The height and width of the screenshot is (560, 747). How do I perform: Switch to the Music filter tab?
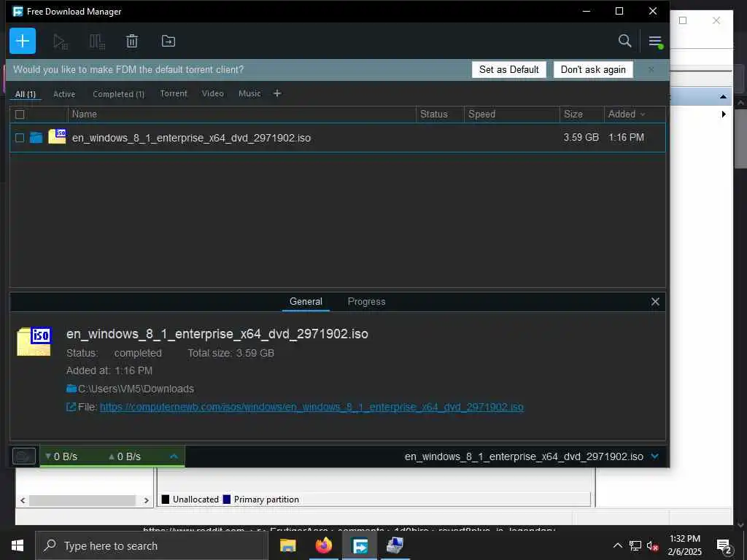249,93
